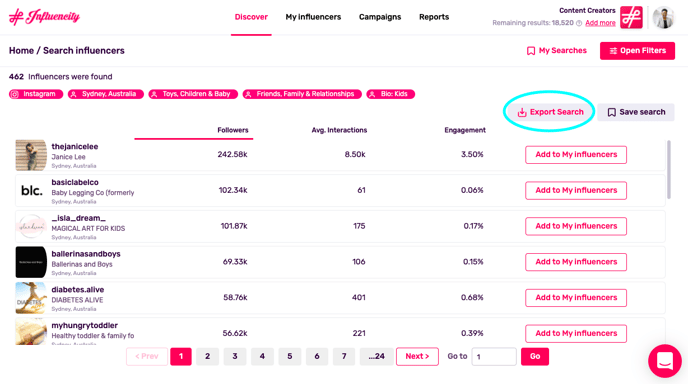Click the Prev pagination button

147,356
